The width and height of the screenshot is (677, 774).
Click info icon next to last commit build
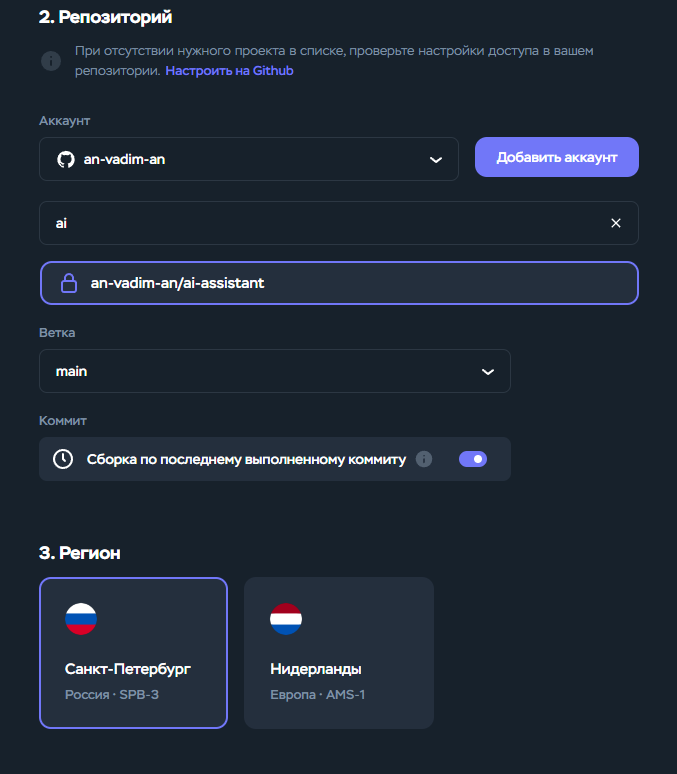(x=424, y=459)
